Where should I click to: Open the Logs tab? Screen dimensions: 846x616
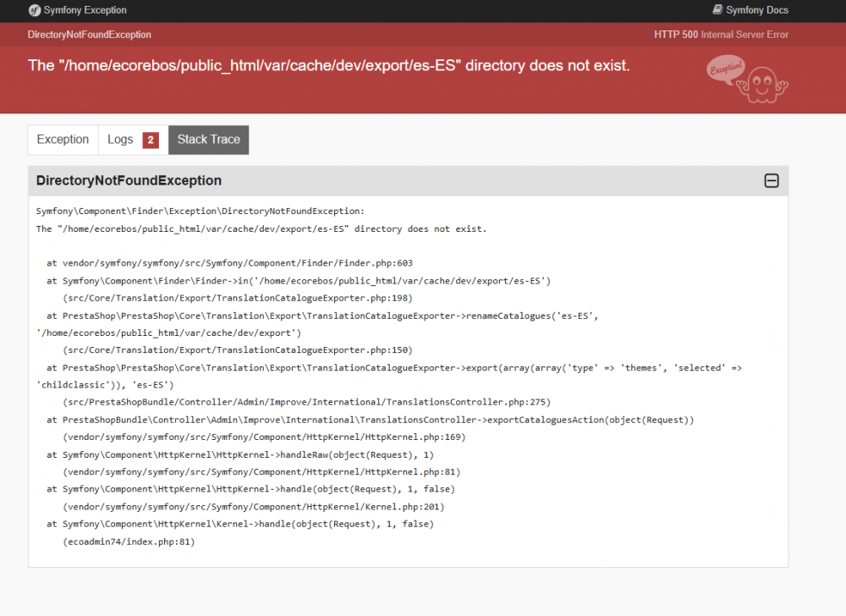coord(121,139)
